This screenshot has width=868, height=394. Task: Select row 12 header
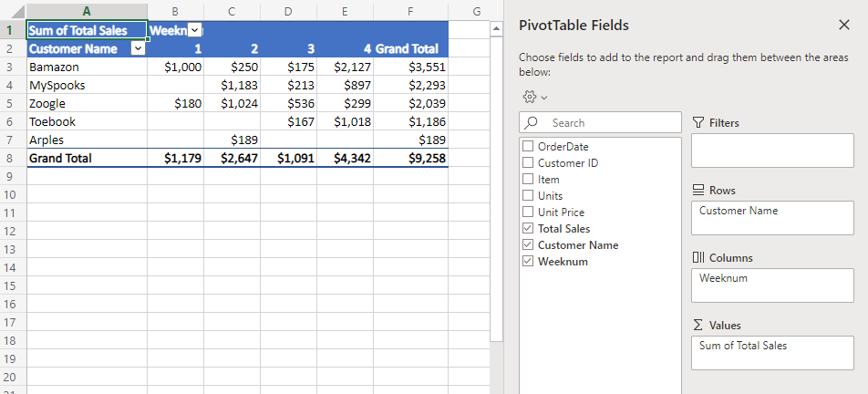(x=13, y=232)
